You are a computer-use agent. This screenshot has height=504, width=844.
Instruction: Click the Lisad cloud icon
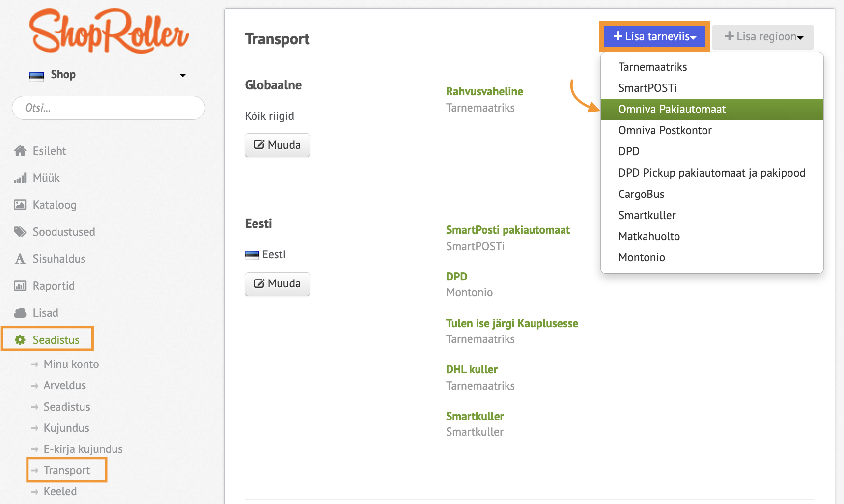point(20,313)
